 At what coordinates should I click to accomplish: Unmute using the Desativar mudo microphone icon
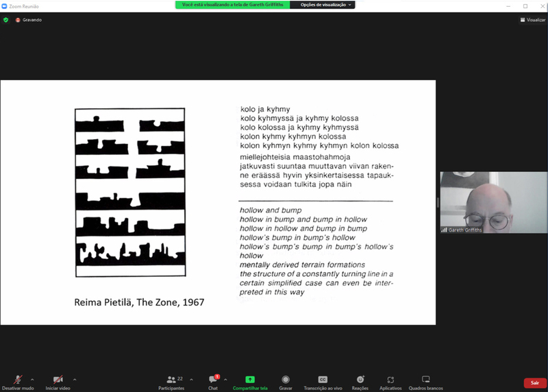tap(18, 380)
